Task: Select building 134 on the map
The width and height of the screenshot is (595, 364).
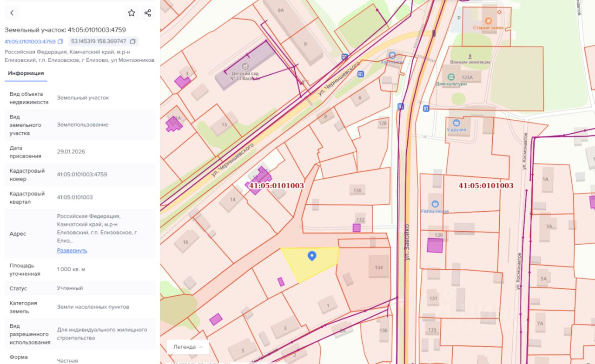Action: pos(378,267)
